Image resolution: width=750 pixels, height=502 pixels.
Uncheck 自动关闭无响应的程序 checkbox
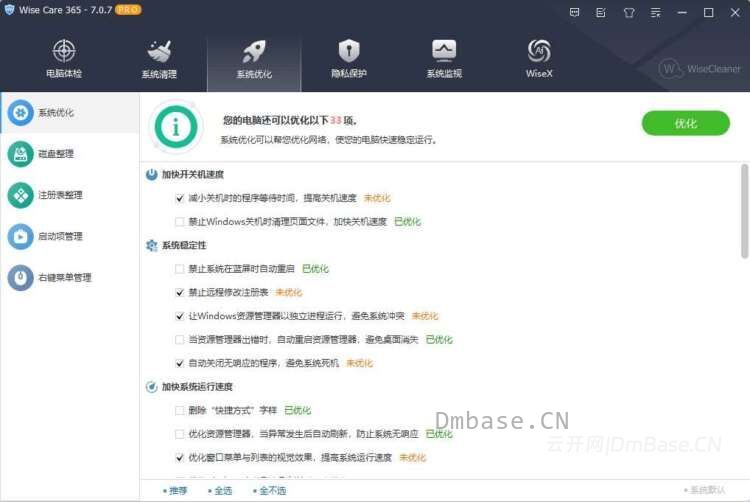point(179,363)
